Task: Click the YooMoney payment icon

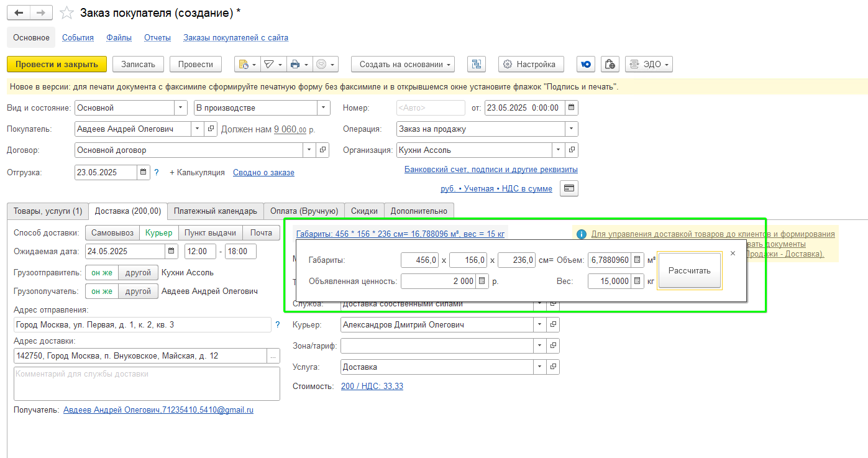Action: point(586,64)
